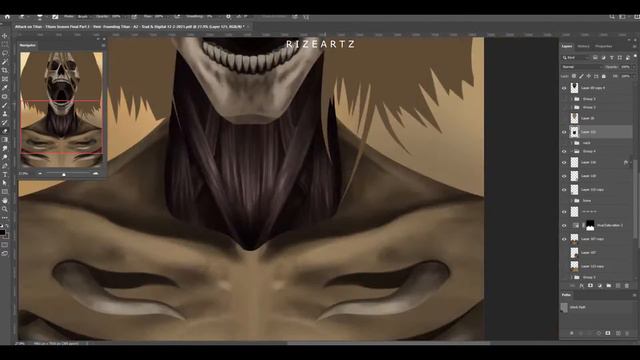Image resolution: width=640 pixels, height=360 pixels.
Task: Click the search icon at top right
Action: [x=612, y=17]
